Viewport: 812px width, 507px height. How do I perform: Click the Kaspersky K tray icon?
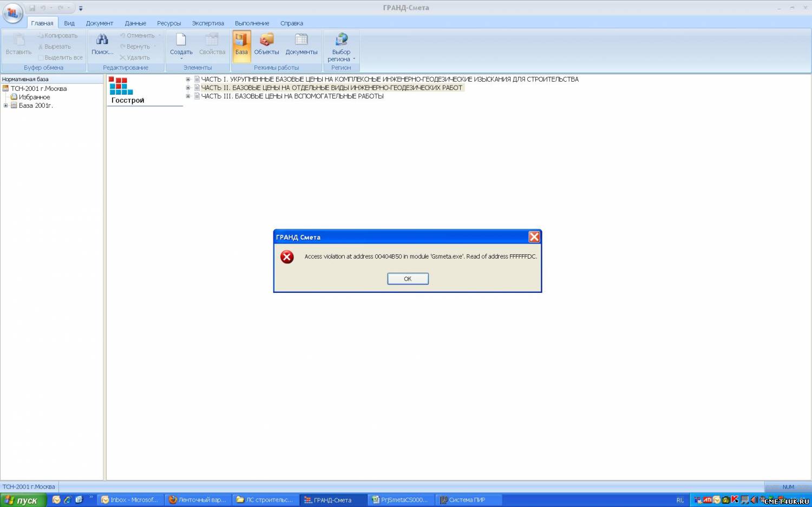[735, 499]
